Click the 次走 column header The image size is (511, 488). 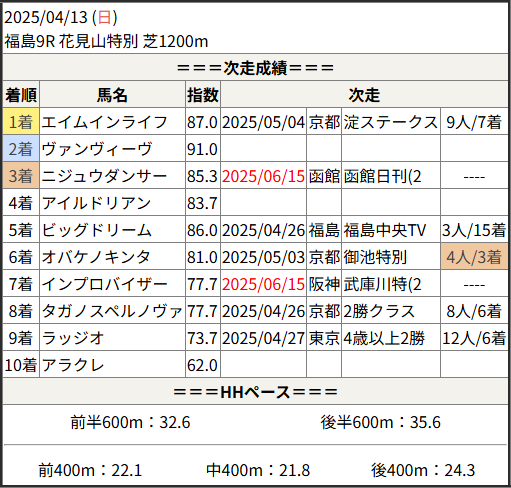click(x=364, y=95)
